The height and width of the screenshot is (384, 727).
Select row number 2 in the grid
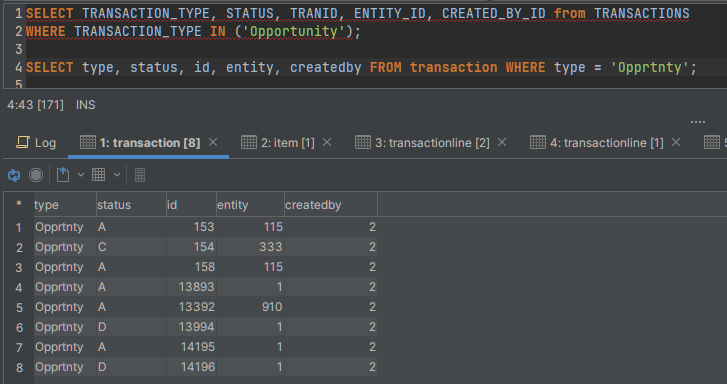(x=19, y=247)
